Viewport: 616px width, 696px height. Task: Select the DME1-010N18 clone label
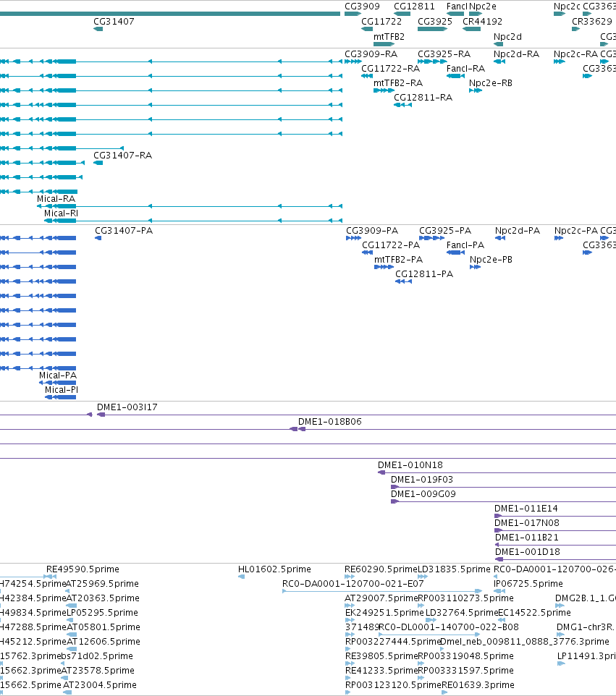pyautogui.click(x=410, y=465)
